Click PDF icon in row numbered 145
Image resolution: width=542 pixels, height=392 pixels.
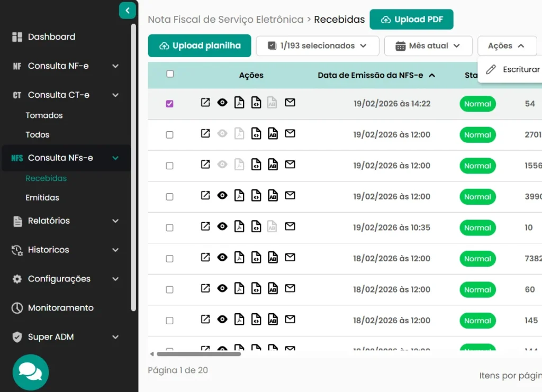pyautogui.click(x=239, y=320)
